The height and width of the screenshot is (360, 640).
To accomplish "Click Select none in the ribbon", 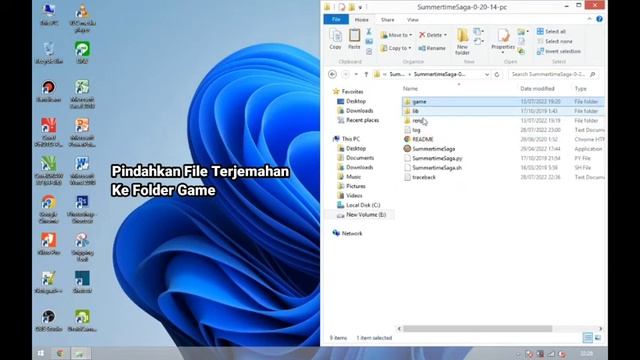I will tap(555, 41).
